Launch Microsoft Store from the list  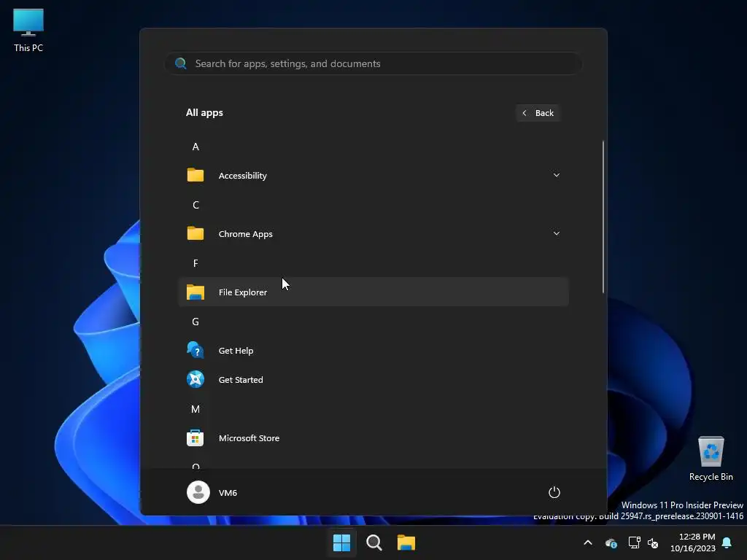pyautogui.click(x=373, y=438)
